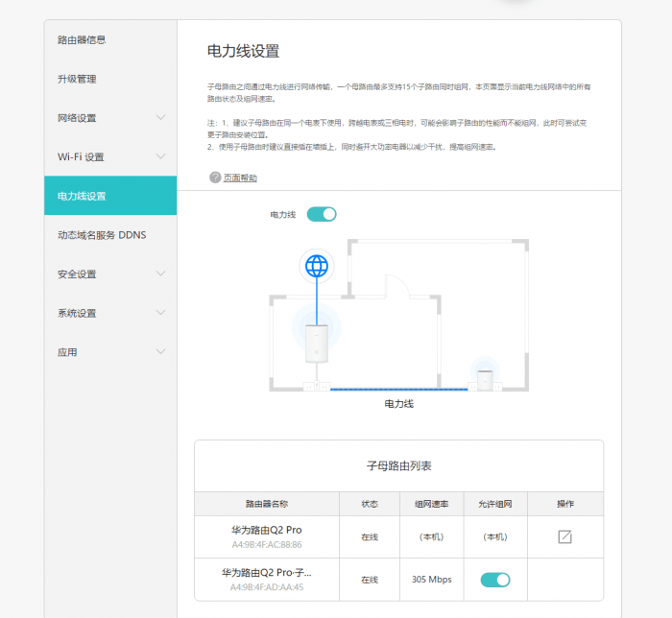Click the 华为路由Q2 Pro-子 router name
The height and width of the screenshot is (618, 672).
tap(266, 573)
